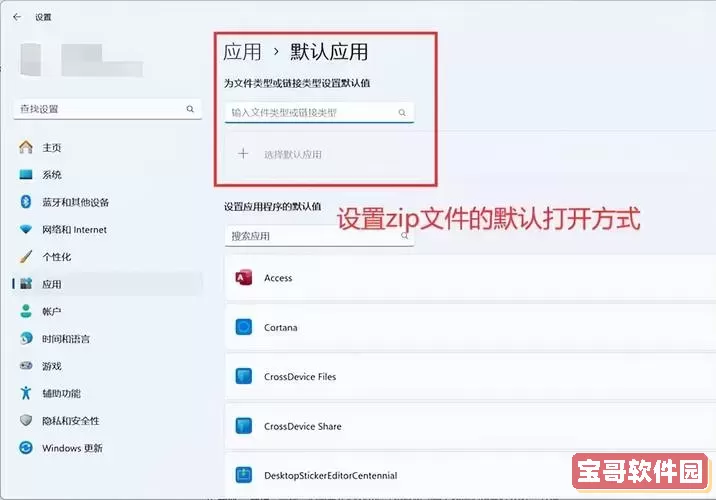Click the network Wi-Fi icon
This screenshot has width=716, height=500.
pos(26,229)
